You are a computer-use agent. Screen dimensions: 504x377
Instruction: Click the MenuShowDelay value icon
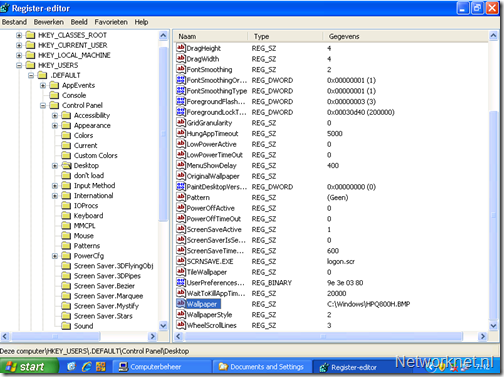coord(180,165)
